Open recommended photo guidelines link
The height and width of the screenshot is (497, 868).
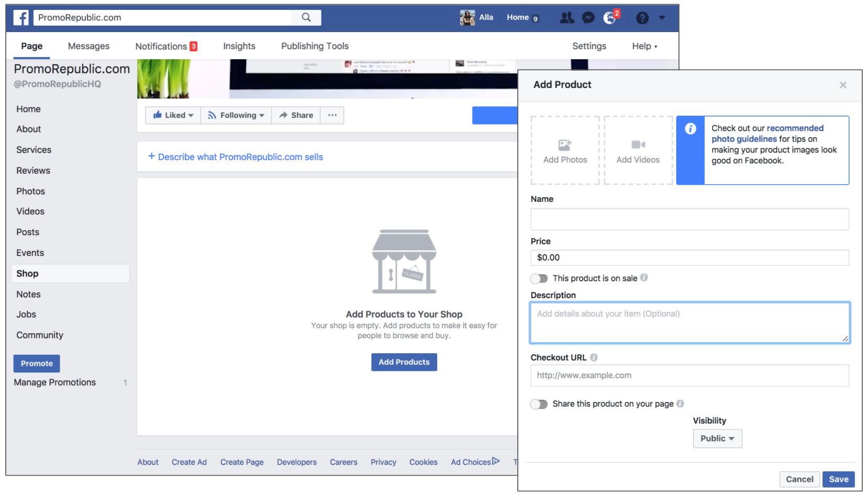point(767,133)
